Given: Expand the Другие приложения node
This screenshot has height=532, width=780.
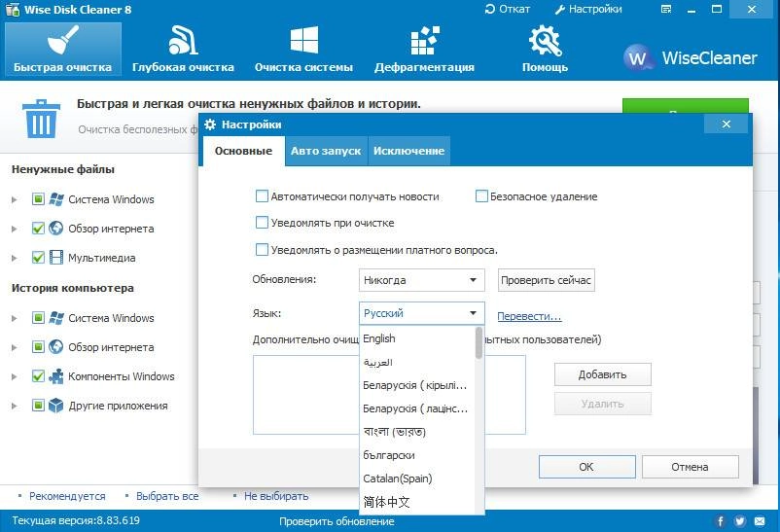Looking at the screenshot, I should pos(15,407).
